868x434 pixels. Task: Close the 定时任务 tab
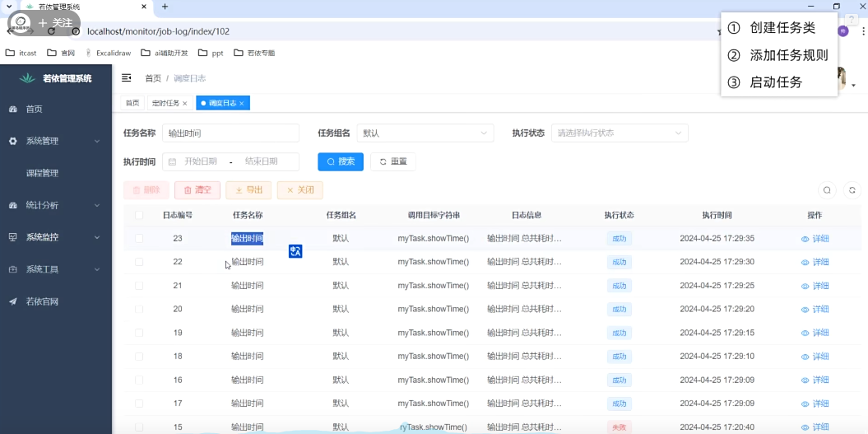pos(185,104)
